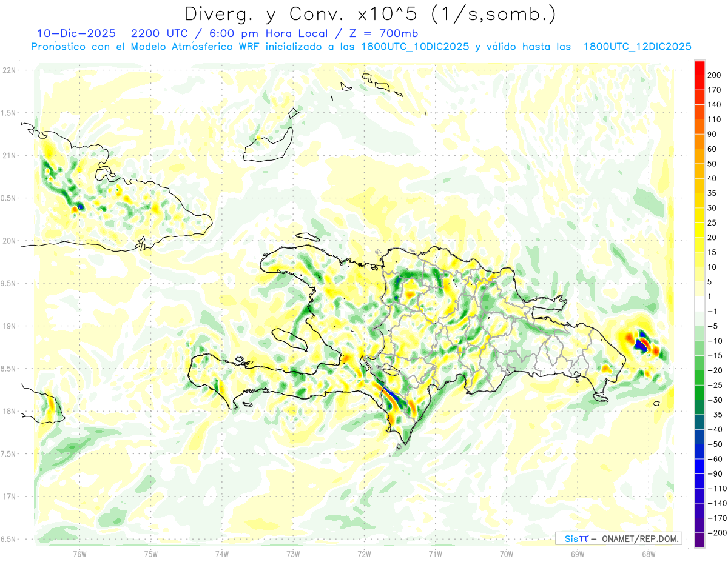Click the '19N' latitude label
Viewport: 728px width, 562px height.
pyautogui.click(x=8, y=326)
